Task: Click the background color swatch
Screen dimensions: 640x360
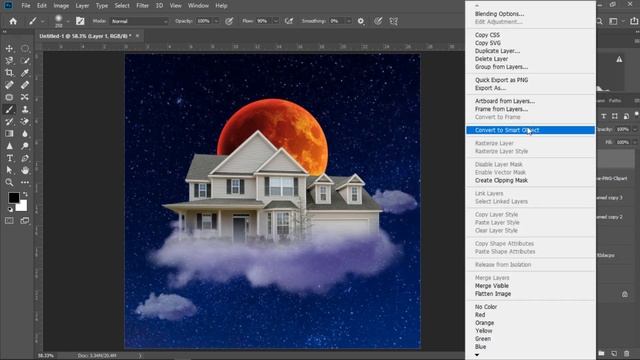Action: pyautogui.click(x=22, y=206)
